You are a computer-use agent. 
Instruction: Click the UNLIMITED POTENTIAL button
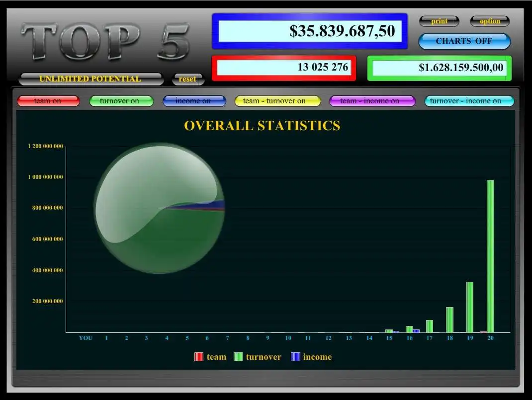click(x=91, y=79)
